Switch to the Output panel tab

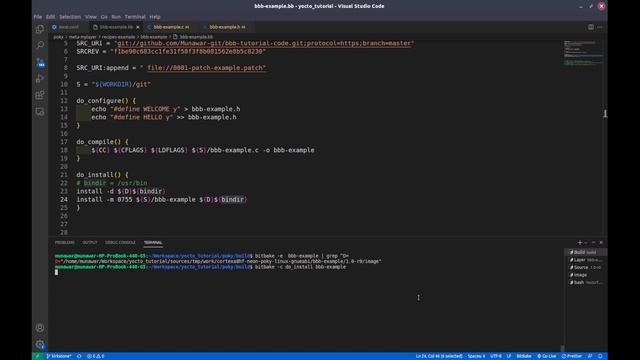pos(90,242)
